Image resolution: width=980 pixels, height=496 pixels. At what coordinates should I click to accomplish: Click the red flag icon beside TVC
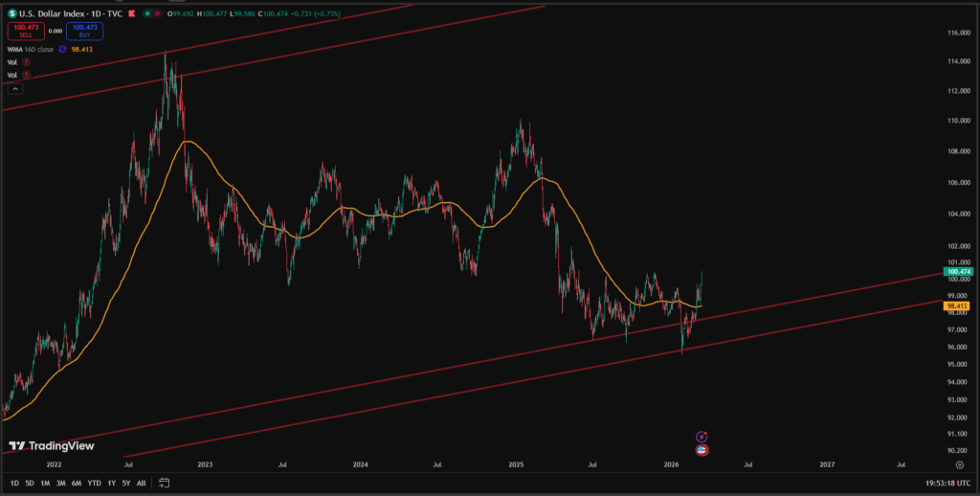(x=131, y=13)
